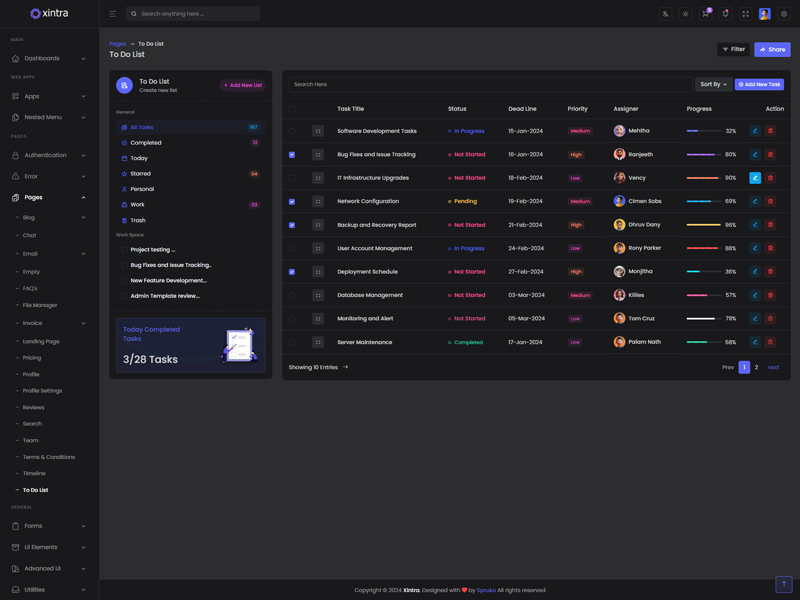Check the User Account Management checkbox
This screenshot has width=800, height=600.
pyautogui.click(x=292, y=248)
